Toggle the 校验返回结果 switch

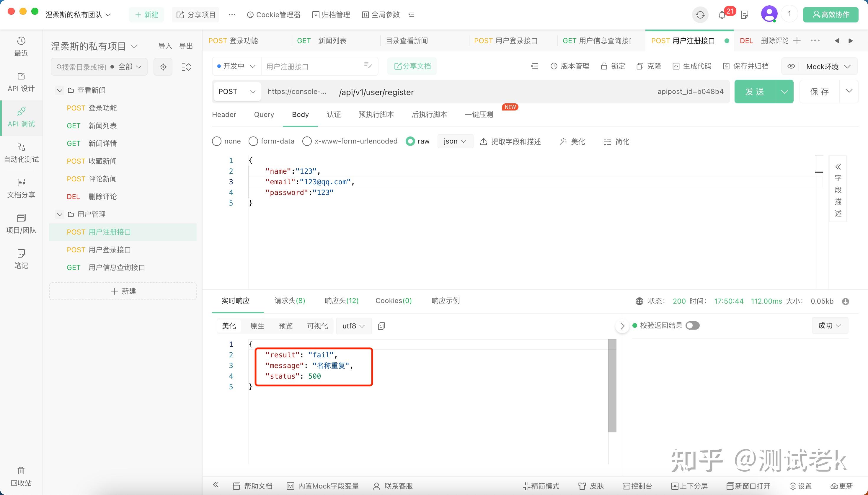pos(692,325)
